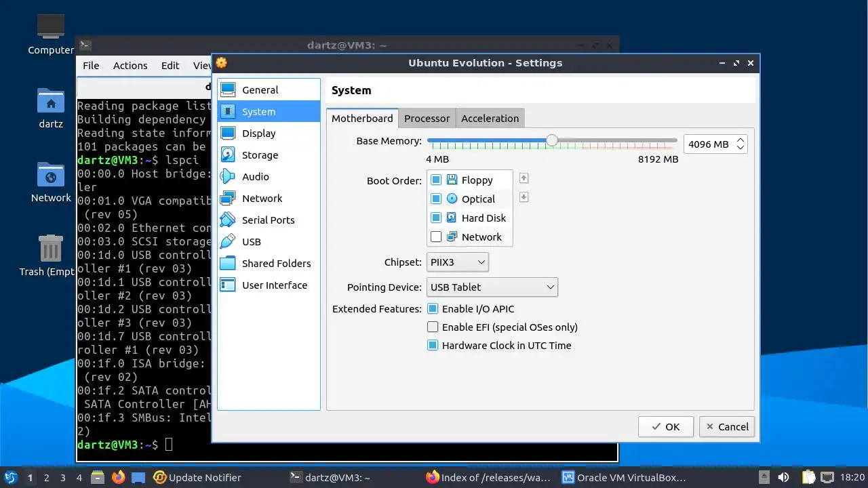Increase base memory with up arrow
This screenshot has height=488, width=868.
741,140
